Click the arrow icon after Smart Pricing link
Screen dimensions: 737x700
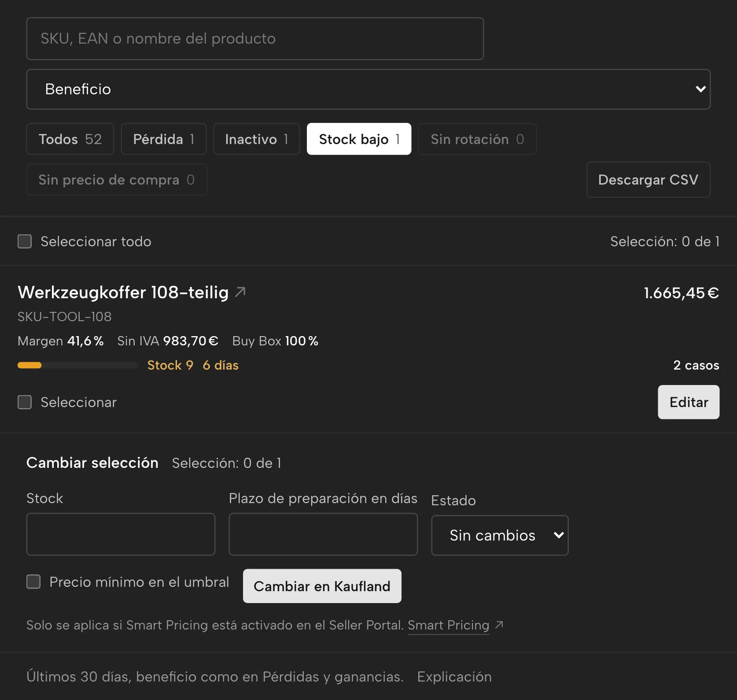coord(499,625)
